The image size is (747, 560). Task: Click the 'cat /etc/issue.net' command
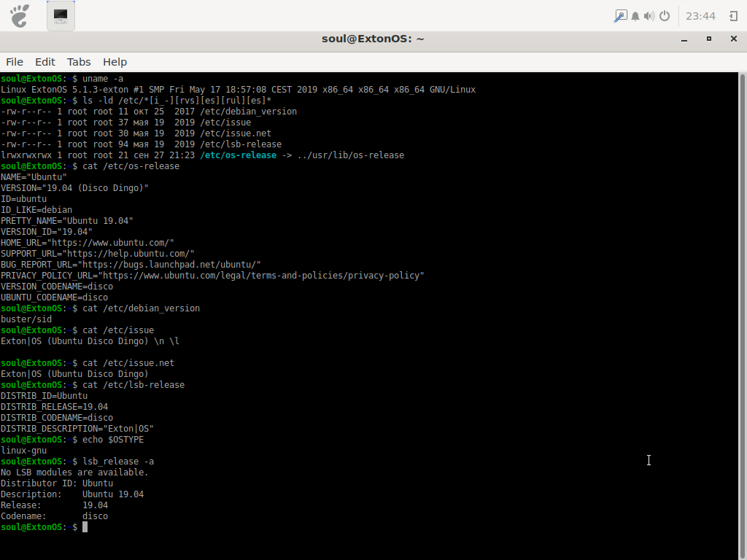(x=128, y=363)
